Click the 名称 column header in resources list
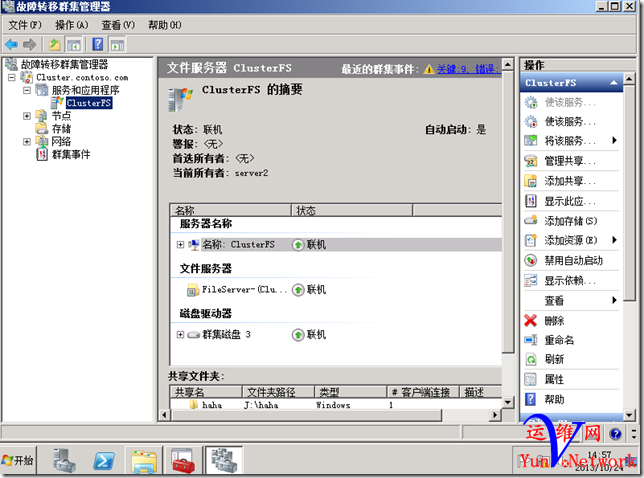The width and height of the screenshot is (644, 478). [231, 210]
